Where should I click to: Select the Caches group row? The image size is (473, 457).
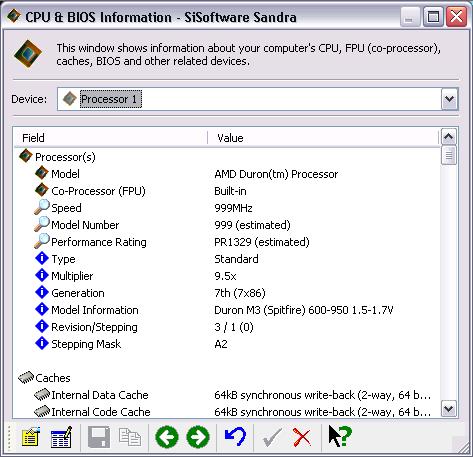point(53,378)
